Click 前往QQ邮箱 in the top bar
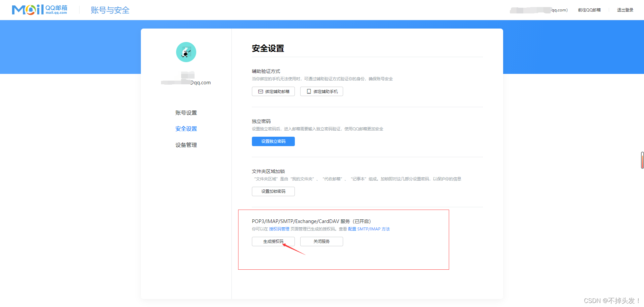Viewport: 644px width, 307px height. pos(589,10)
